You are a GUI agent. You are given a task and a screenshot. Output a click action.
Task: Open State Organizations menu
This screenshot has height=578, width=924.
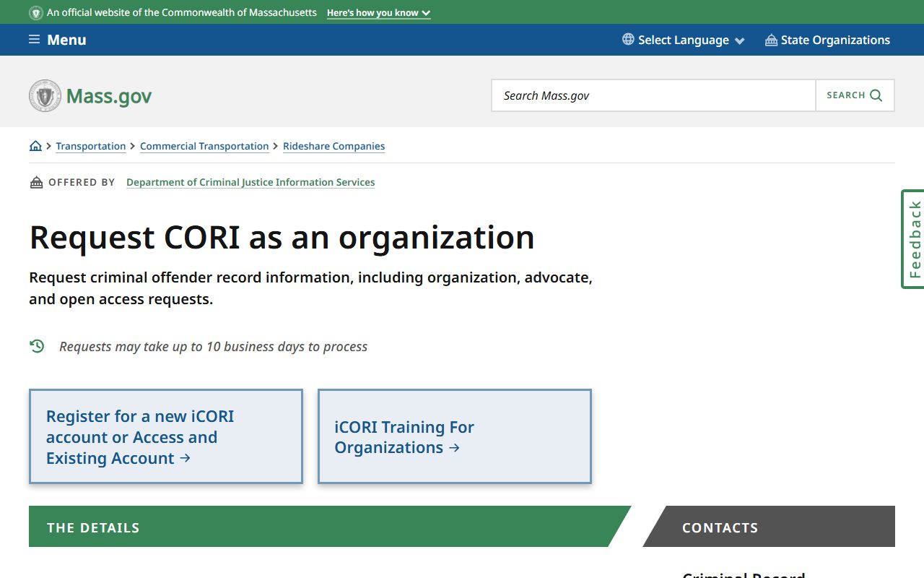click(827, 40)
